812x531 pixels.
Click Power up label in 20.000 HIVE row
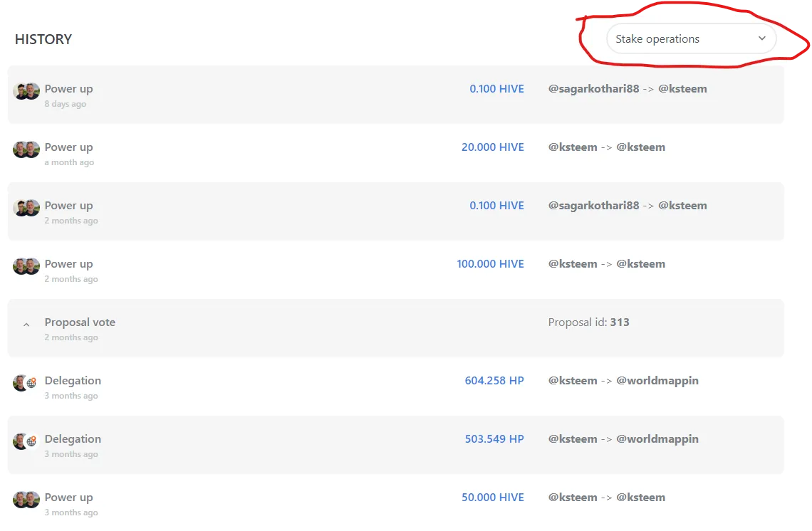(x=69, y=147)
